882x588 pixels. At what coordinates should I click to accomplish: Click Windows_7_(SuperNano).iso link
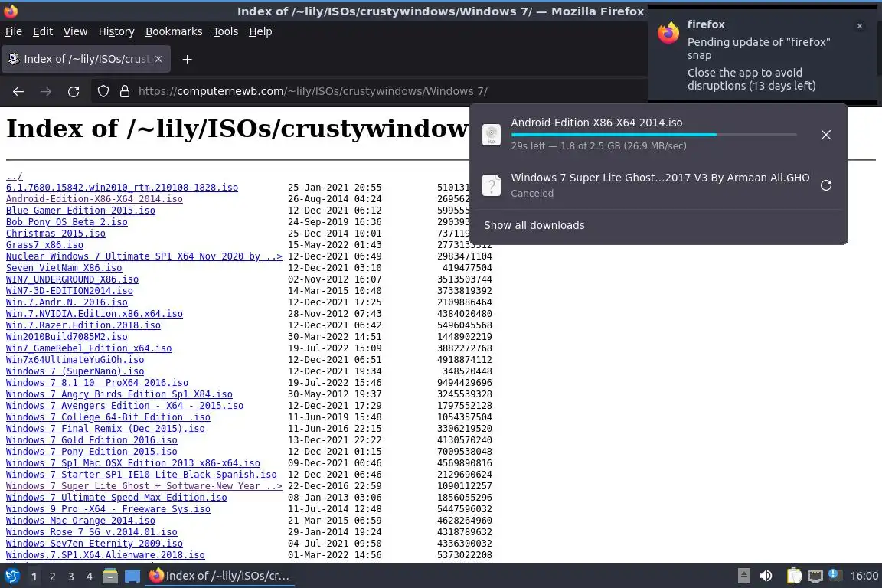tap(75, 371)
